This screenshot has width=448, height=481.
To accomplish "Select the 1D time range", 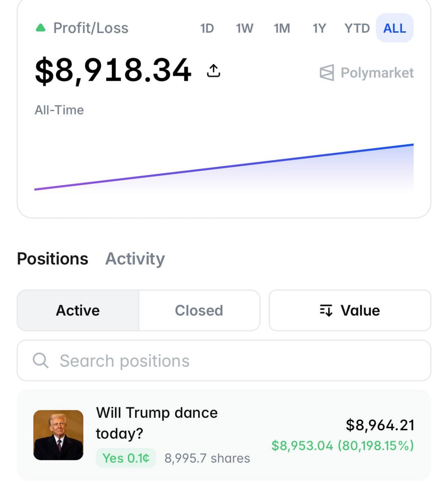I will [207, 28].
